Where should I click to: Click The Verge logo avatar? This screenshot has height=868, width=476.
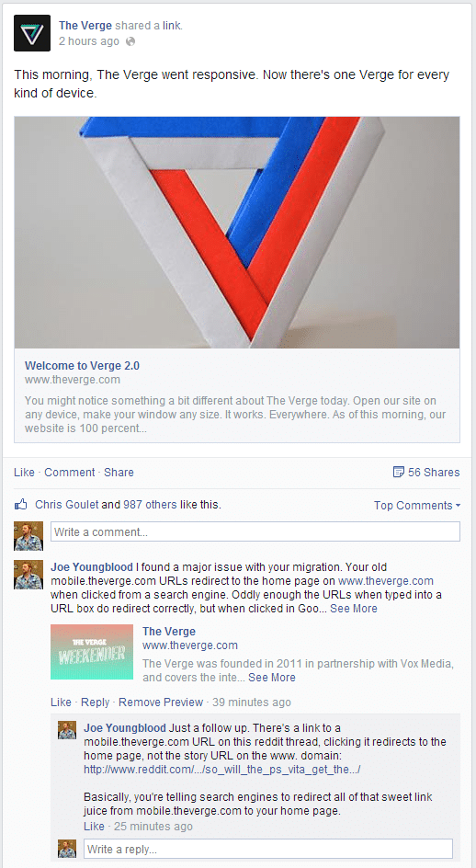32,33
